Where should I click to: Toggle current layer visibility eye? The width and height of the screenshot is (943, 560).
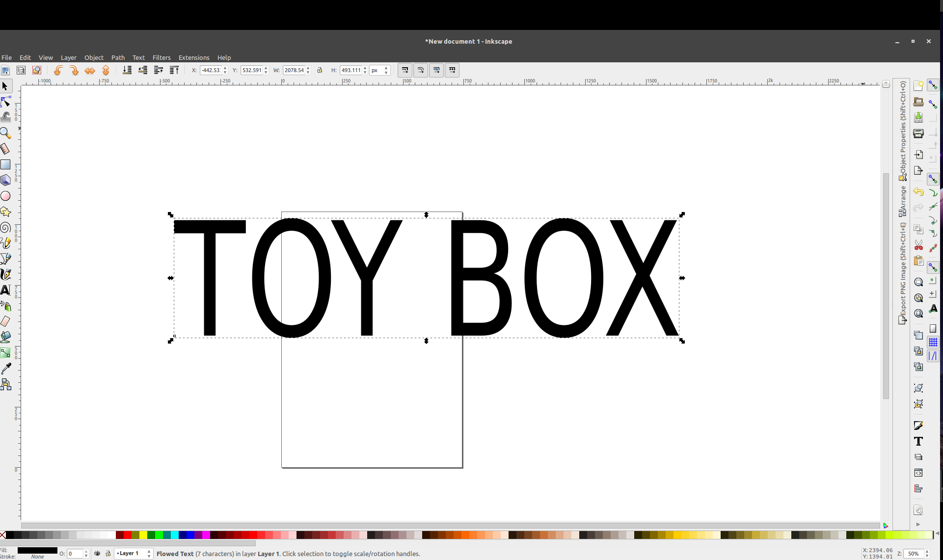click(x=97, y=553)
